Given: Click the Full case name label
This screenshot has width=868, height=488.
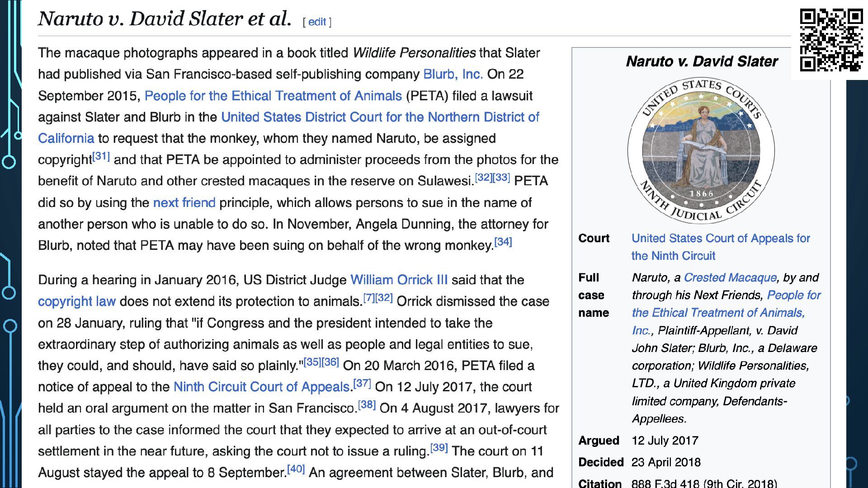Looking at the screenshot, I should click(x=594, y=295).
